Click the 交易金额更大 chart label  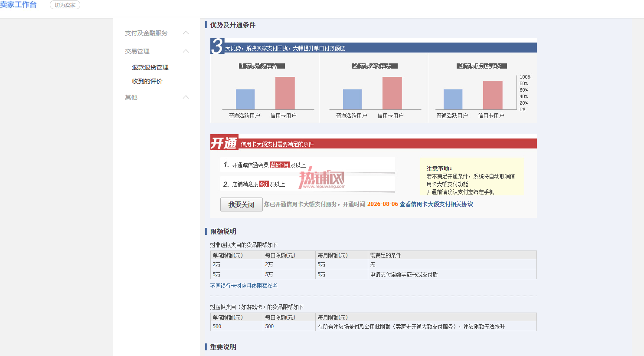(x=375, y=66)
